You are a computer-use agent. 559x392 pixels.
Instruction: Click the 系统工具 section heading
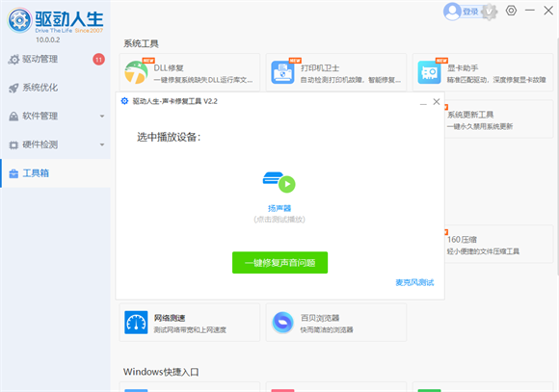click(x=141, y=44)
